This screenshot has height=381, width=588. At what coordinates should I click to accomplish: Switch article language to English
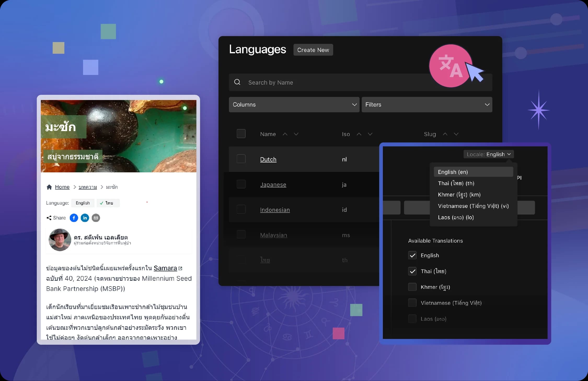(x=83, y=203)
